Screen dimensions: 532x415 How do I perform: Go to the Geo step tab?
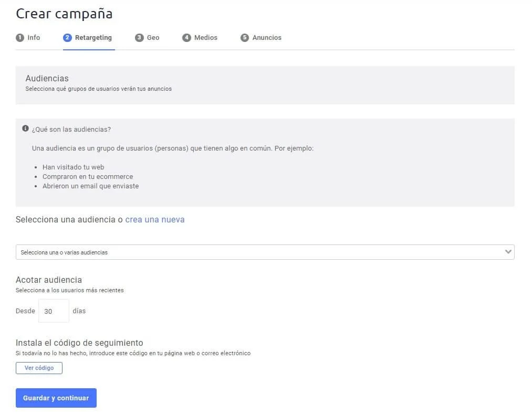coord(147,38)
